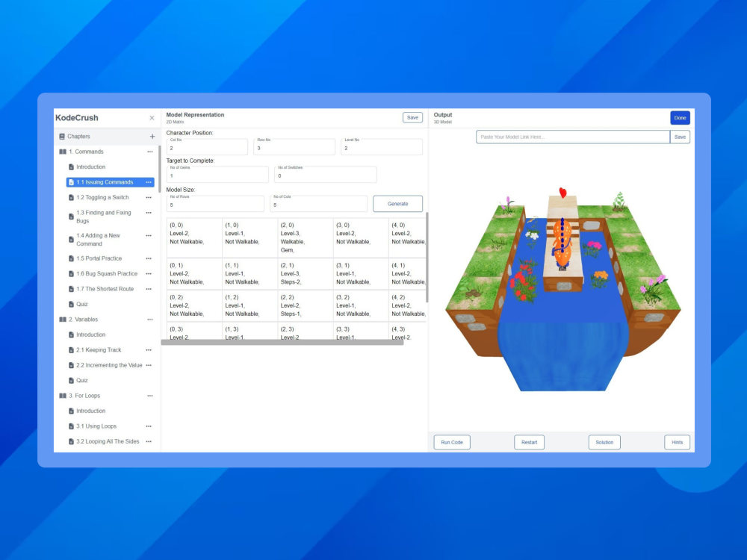Click the blue Done button

click(x=680, y=118)
